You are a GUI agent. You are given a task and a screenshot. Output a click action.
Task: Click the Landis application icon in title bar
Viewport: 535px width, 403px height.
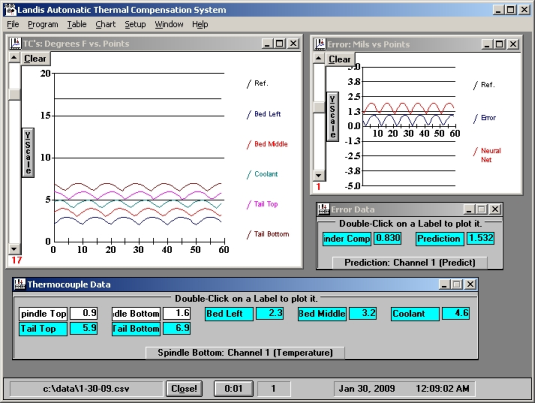tap(10, 10)
